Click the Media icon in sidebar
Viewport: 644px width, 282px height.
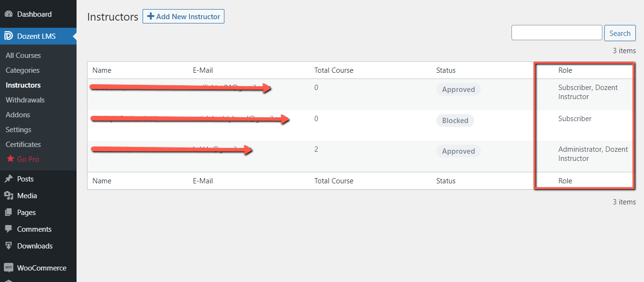[x=9, y=196]
